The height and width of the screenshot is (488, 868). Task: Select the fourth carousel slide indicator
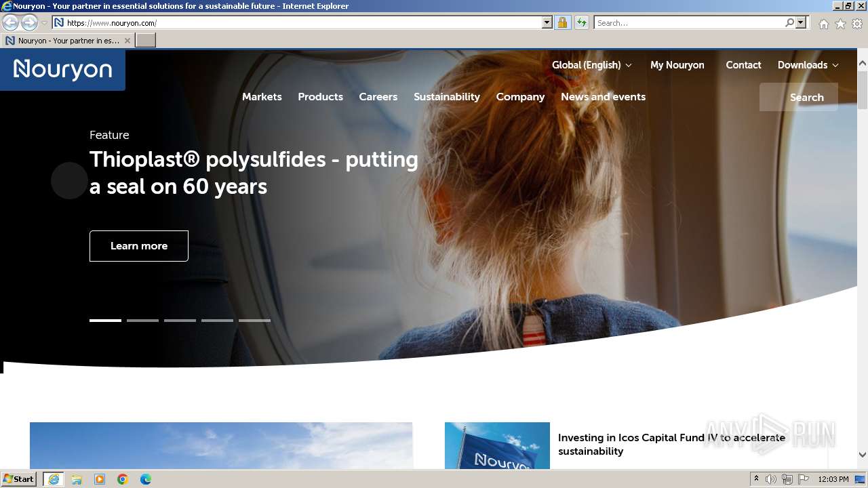coord(217,321)
